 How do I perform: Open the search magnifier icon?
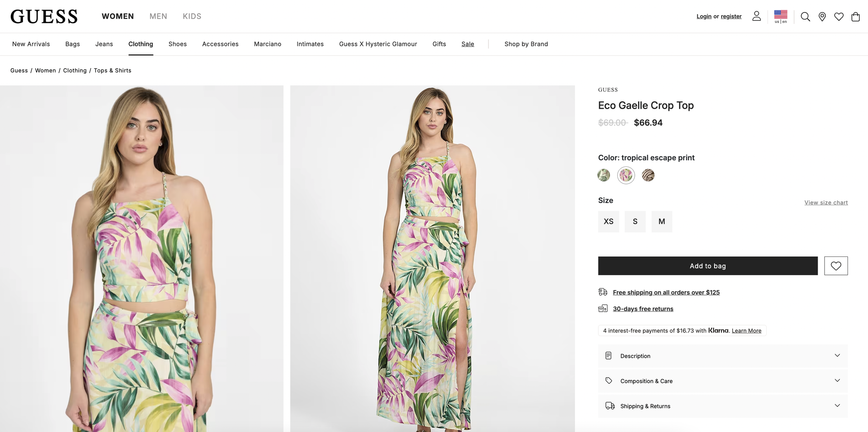(x=805, y=16)
